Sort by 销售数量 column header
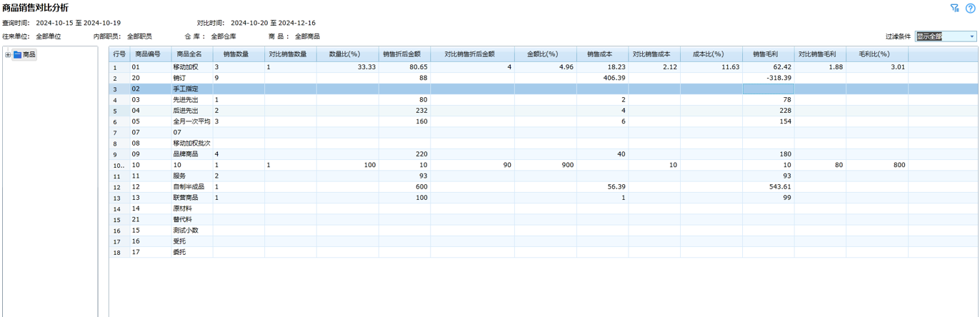980x317 pixels. 236,54
